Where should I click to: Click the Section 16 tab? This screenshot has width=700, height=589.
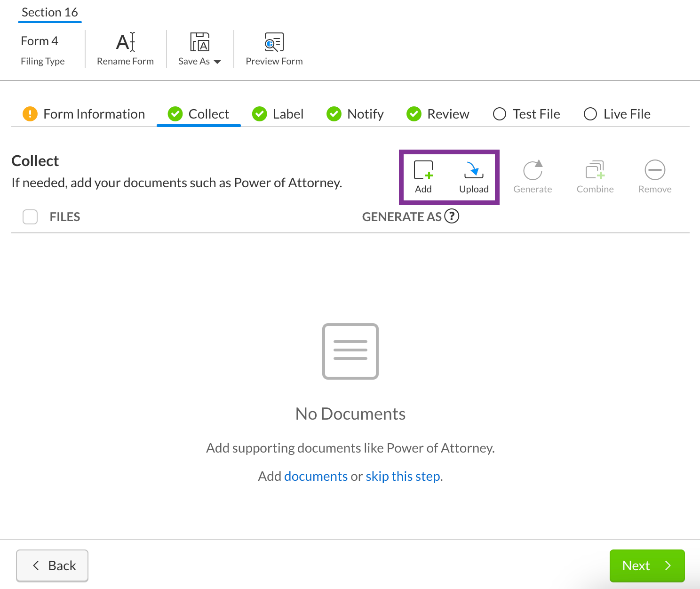click(x=50, y=13)
